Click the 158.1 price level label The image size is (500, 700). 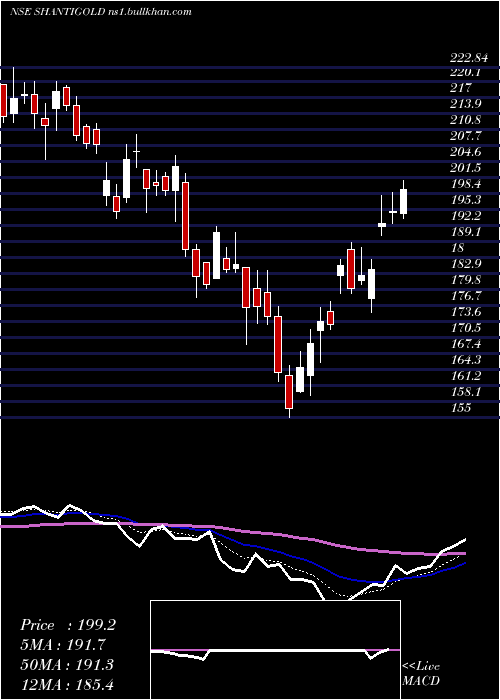(x=466, y=393)
